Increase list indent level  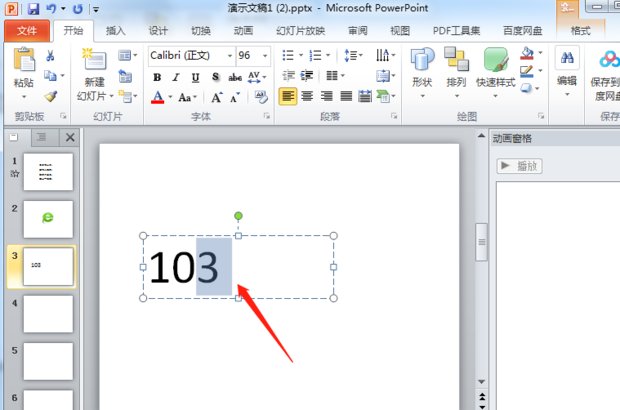tap(307, 75)
